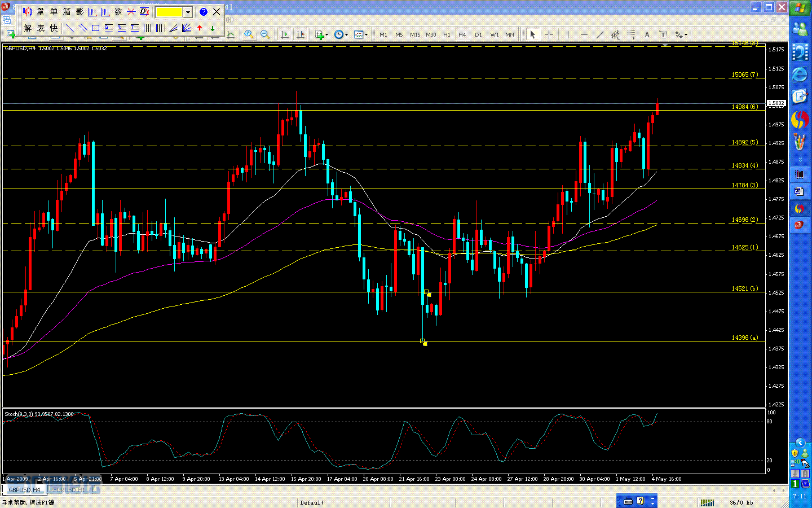Select the blue rectangle drawing tool
Screen dimensions: 812x508
point(95,28)
